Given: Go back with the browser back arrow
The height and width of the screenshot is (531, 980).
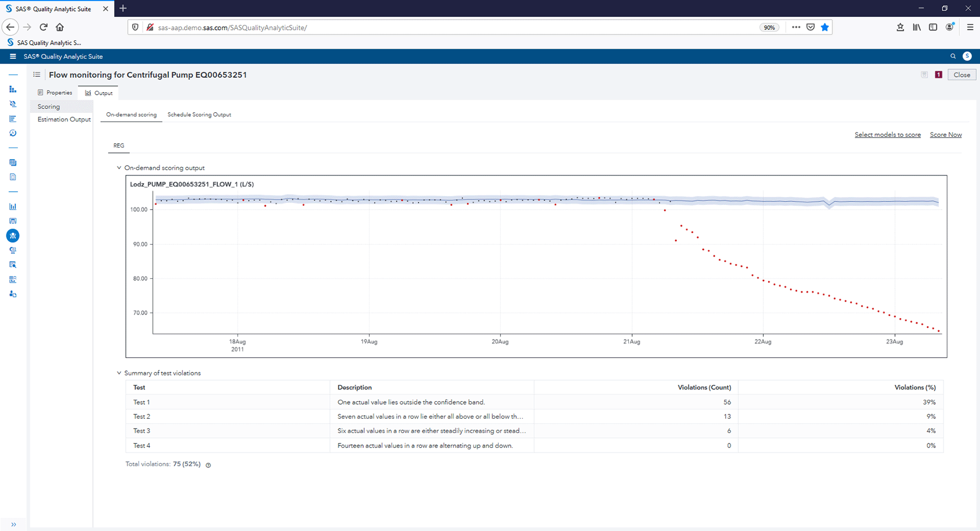Looking at the screenshot, I should point(10,27).
